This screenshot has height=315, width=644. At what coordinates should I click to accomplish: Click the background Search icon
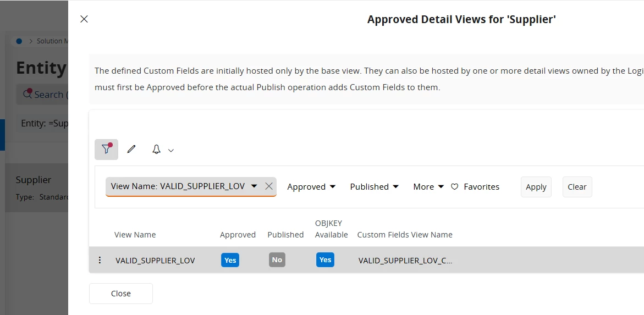tap(27, 95)
